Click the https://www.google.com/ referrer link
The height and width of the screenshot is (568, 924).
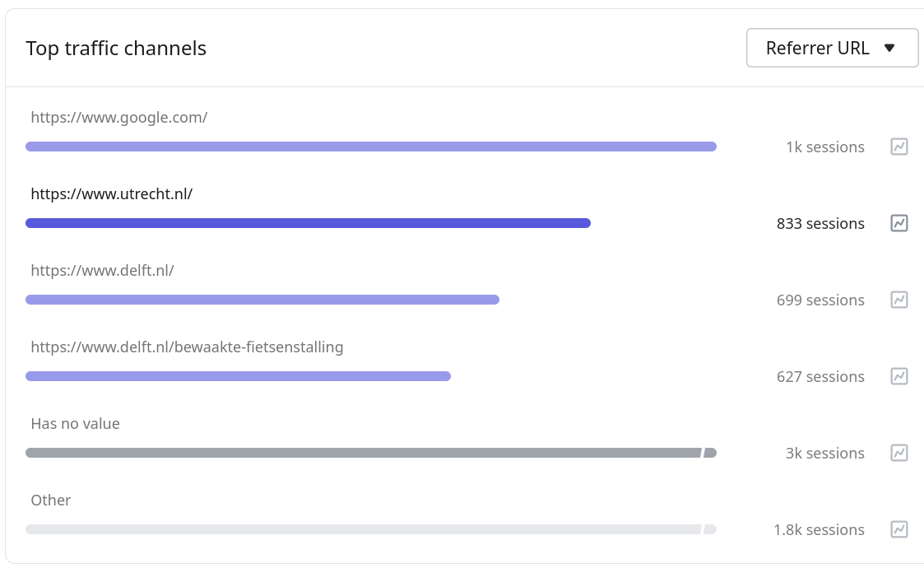point(118,117)
